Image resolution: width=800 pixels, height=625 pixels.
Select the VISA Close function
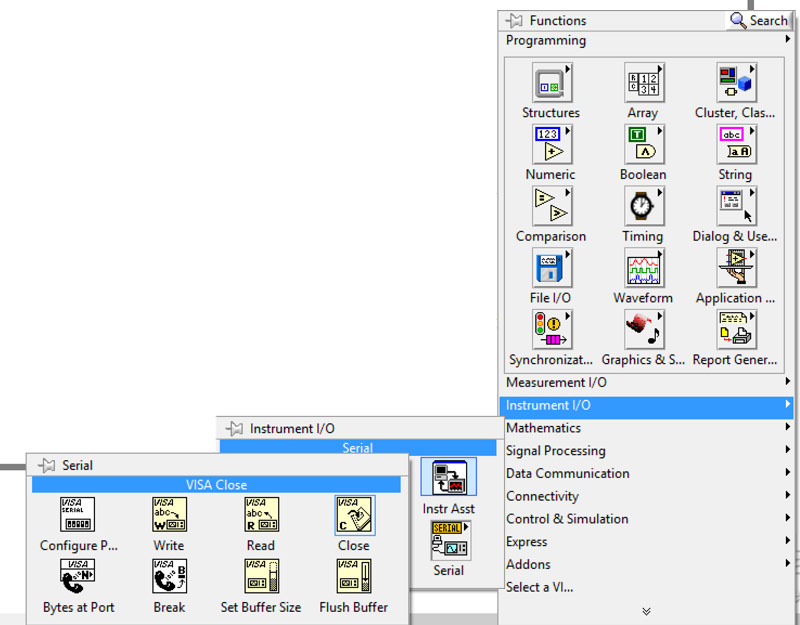coord(354,515)
